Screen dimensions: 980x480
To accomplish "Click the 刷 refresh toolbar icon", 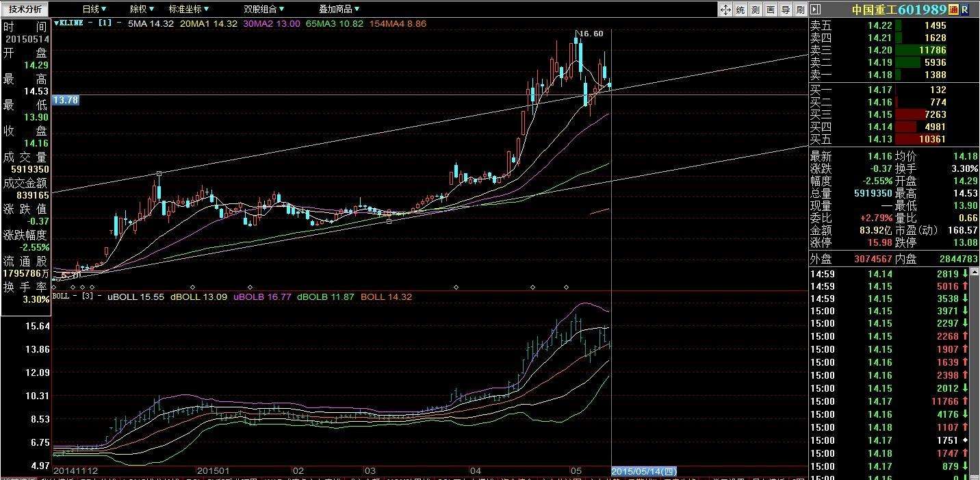I will (800, 10).
